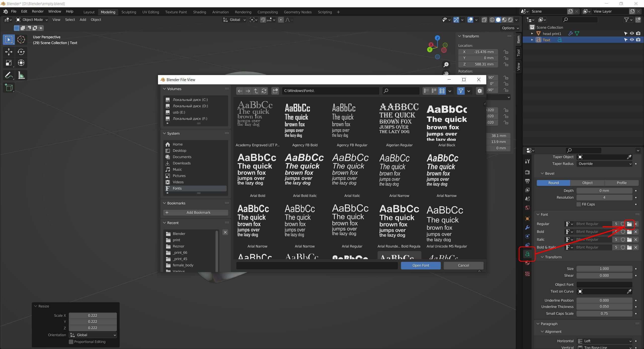Expand head print1 in the outliner
This screenshot has height=349, width=644.
pyautogui.click(x=532, y=33)
